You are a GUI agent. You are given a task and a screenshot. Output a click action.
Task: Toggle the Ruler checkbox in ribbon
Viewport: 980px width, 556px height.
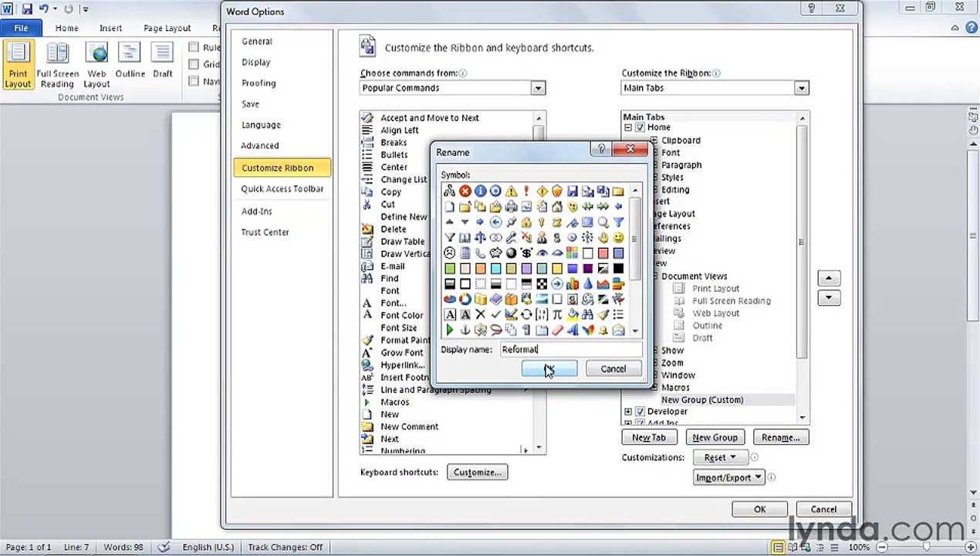pyautogui.click(x=194, y=47)
